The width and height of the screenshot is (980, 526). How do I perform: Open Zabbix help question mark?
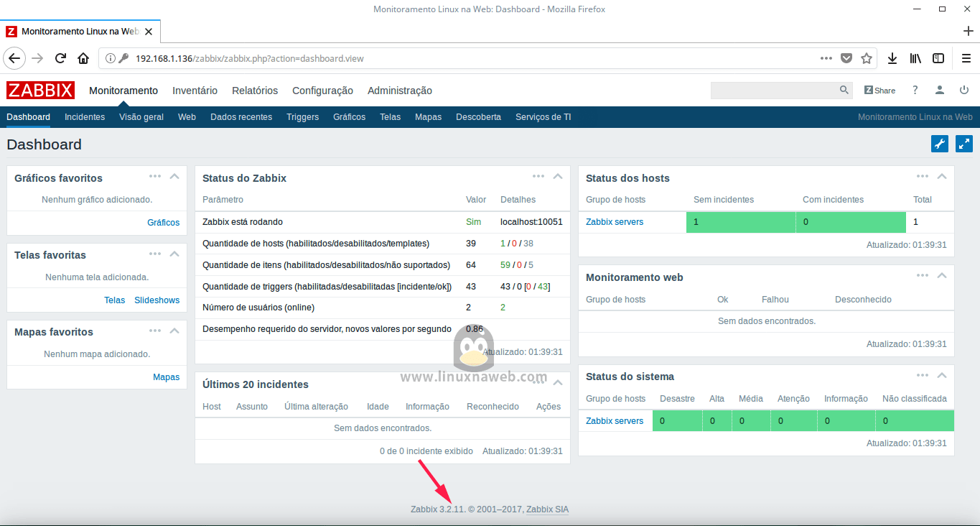[x=915, y=91]
